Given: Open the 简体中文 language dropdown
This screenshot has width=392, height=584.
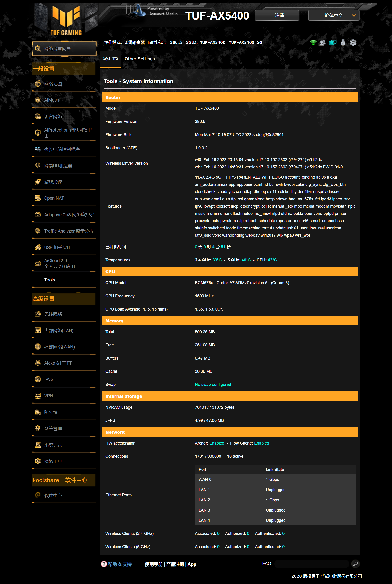Looking at the screenshot, I should tap(334, 15).
